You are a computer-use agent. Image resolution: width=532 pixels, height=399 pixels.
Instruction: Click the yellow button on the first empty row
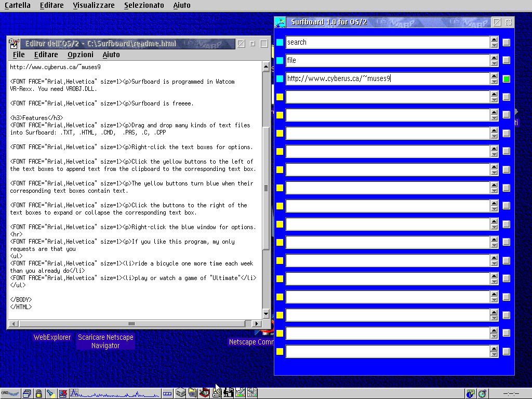[280, 97]
